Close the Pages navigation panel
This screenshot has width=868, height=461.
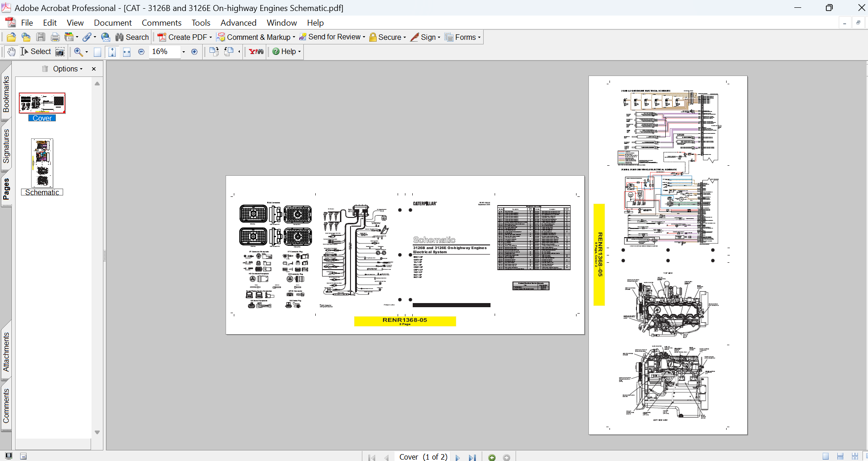click(x=94, y=69)
